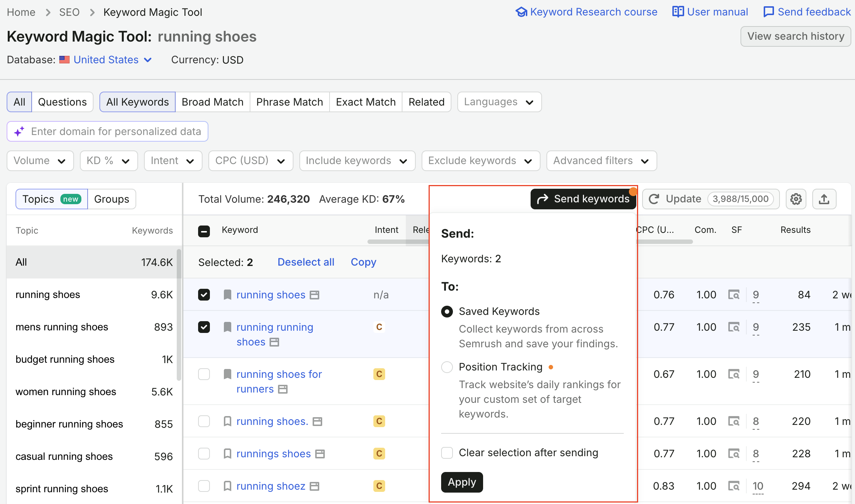The width and height of the screenshot is (855, 504).
Task: Select the Saved Keywords radio option
Action: pyautogui.click(x=447, y=312)
